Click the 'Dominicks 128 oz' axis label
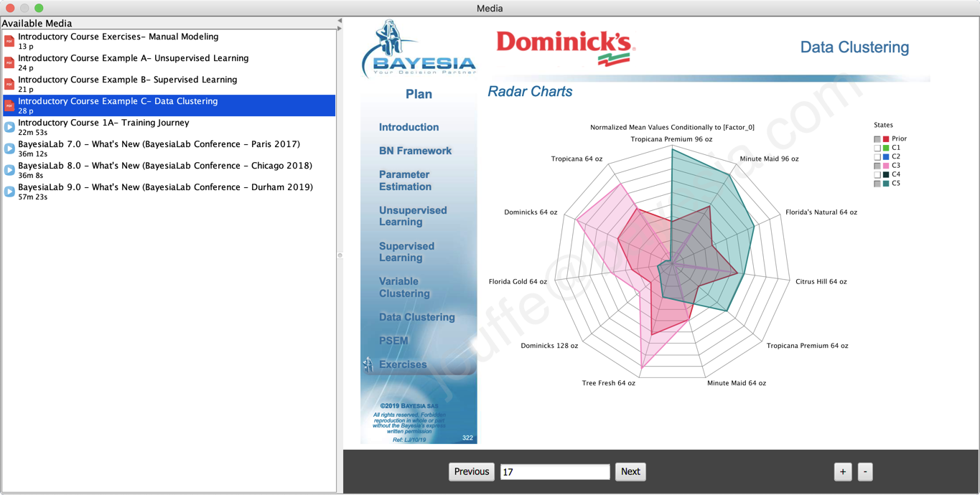980x495 pixels. point(549,346)
